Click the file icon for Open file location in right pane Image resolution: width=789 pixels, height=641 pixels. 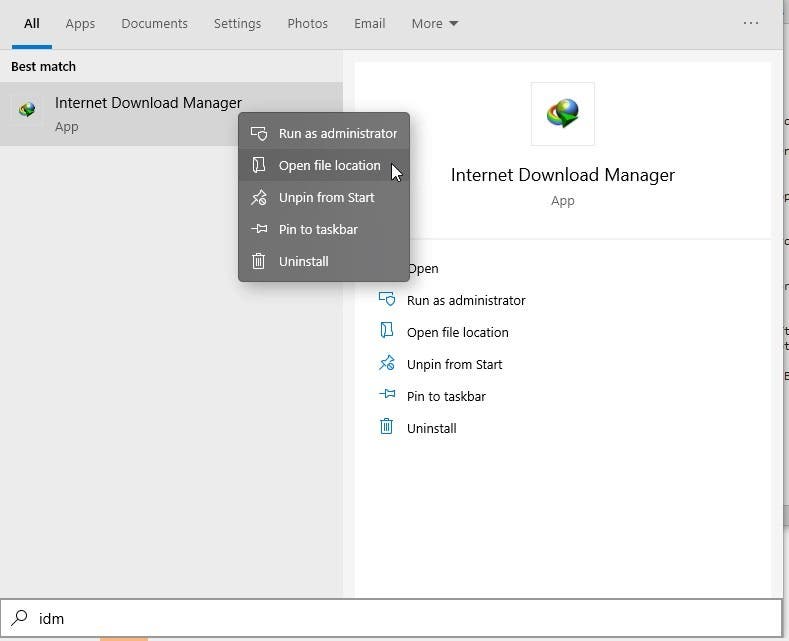click(x=386, y=332)
